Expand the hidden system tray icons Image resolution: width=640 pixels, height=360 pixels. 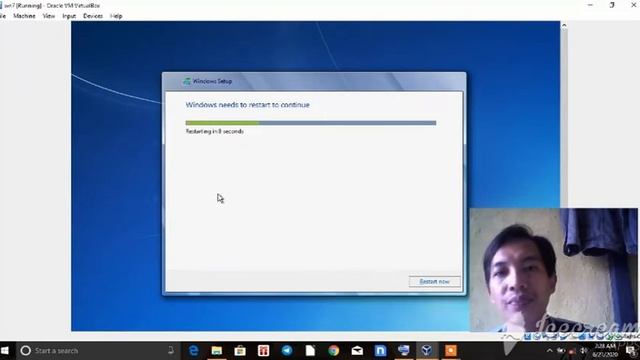click(549, 351)
